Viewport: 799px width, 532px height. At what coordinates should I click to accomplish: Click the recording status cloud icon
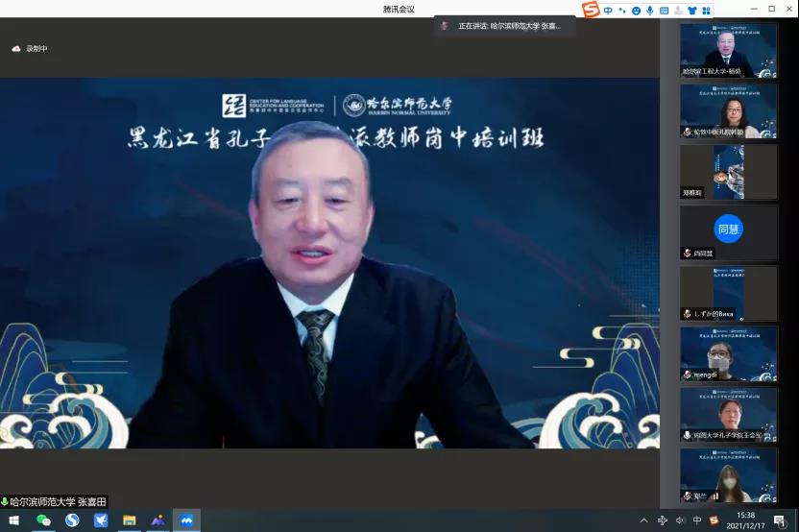(x=16, y=48)
